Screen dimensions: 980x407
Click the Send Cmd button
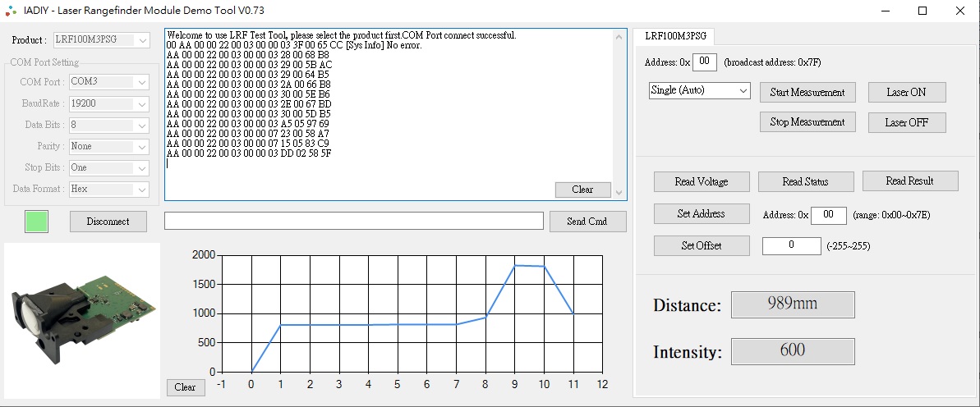[x=587, y=222]
